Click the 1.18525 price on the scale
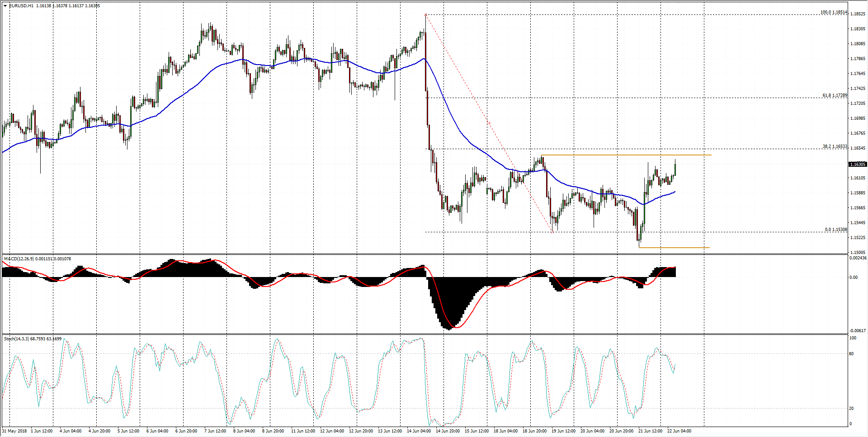The height and width of the screenshot is (437, 868). [857, 14]
